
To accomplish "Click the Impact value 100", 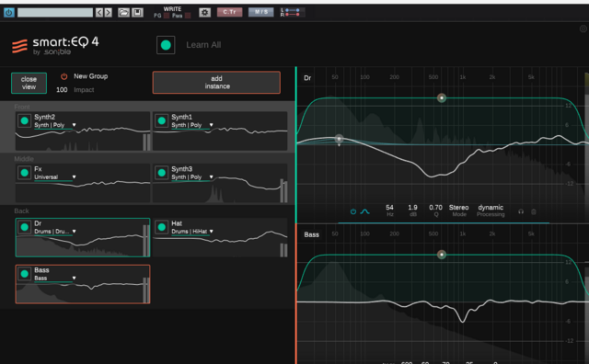I will (x=62, y=90).
